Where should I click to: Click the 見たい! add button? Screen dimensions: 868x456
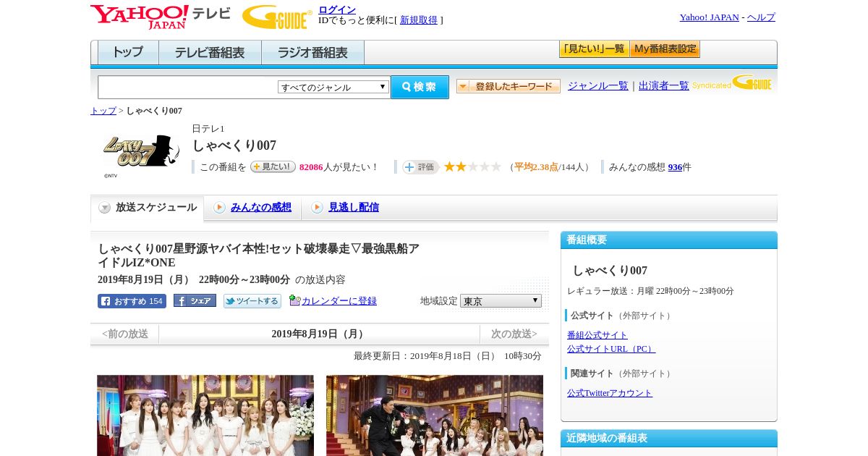click(x=273, y=166)
